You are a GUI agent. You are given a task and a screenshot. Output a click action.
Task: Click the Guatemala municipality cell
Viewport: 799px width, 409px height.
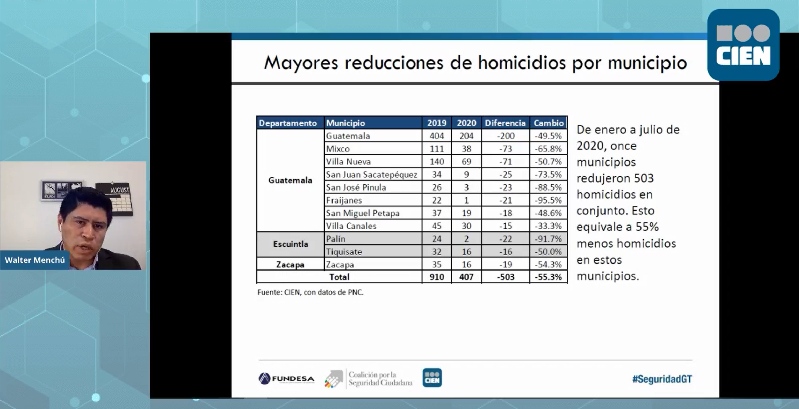point(373,136)
